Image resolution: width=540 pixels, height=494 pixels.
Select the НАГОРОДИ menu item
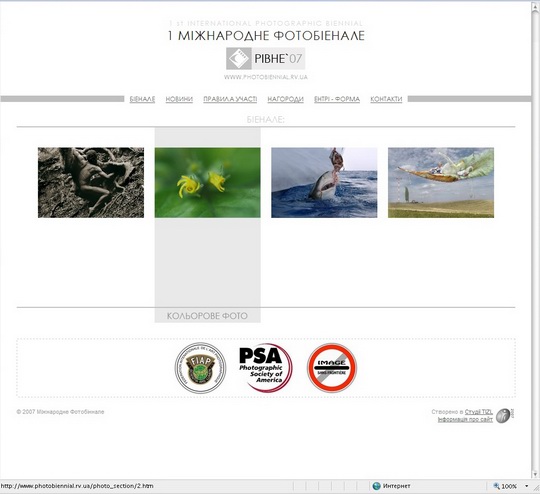tap(285, 99)
